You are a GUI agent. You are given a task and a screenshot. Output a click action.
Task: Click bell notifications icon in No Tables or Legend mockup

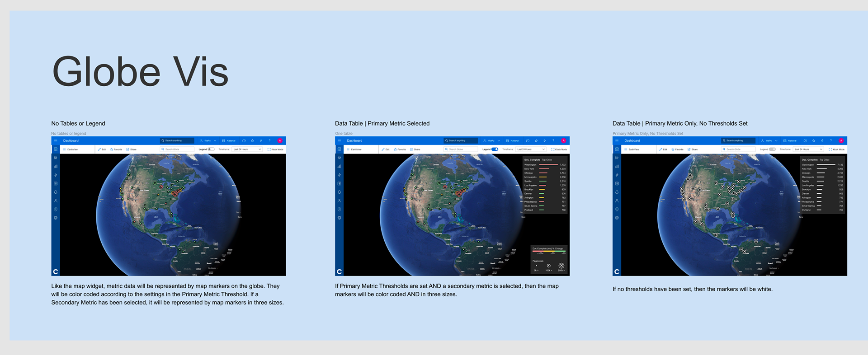[56, 192]
